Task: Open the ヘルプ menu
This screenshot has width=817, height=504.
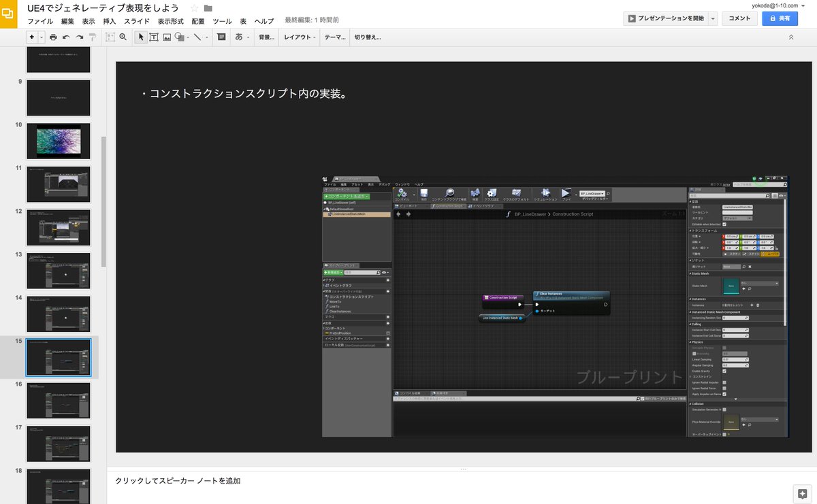Action: (264, 21)
